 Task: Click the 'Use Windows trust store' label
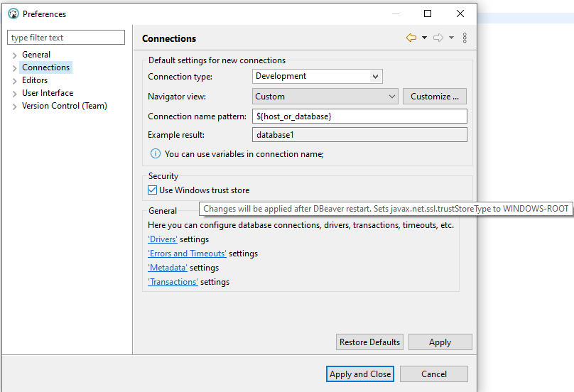(x=205, y=190)
